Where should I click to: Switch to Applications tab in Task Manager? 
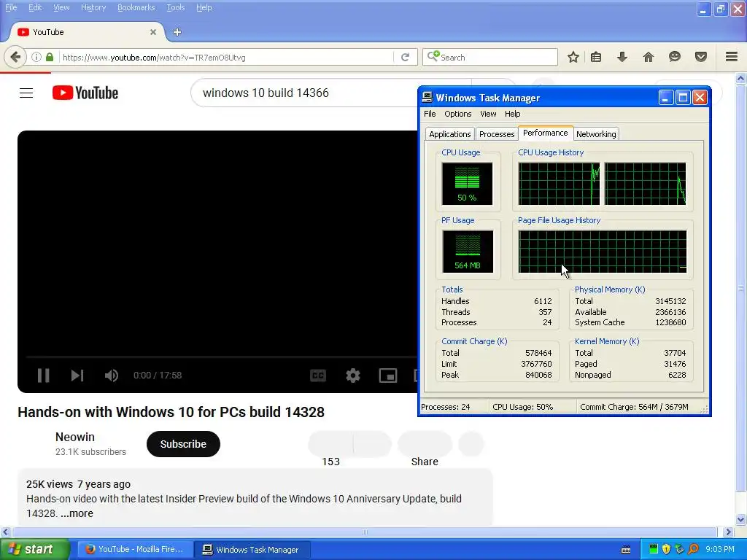[449, 134]
